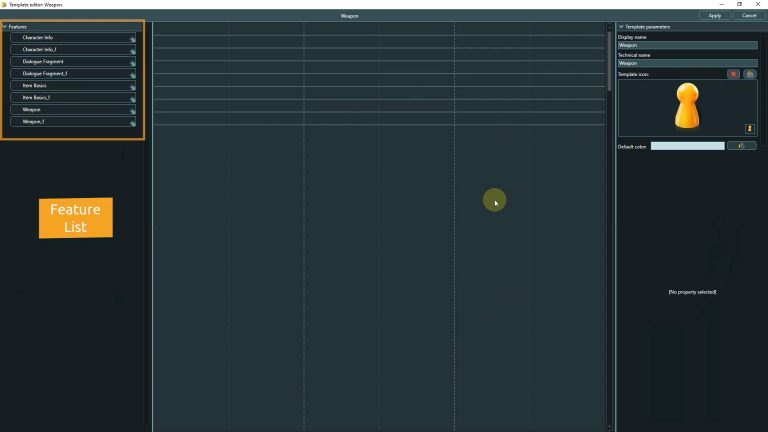Click the drag icon on Character Info feature
Image resolution: width=768 pixels, height=432 pixels.
pos(132,39)
